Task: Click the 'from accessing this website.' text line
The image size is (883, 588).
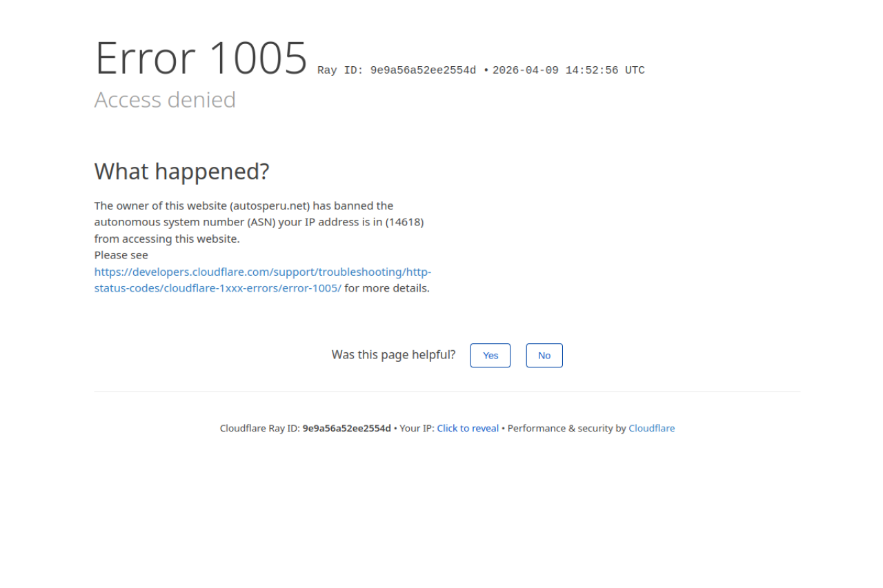Action: tap(167, 239)
